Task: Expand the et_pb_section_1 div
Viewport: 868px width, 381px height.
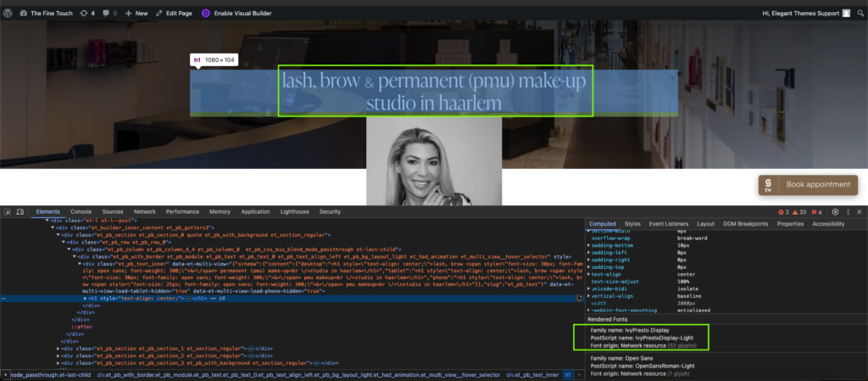Action: tap(58, 349)
